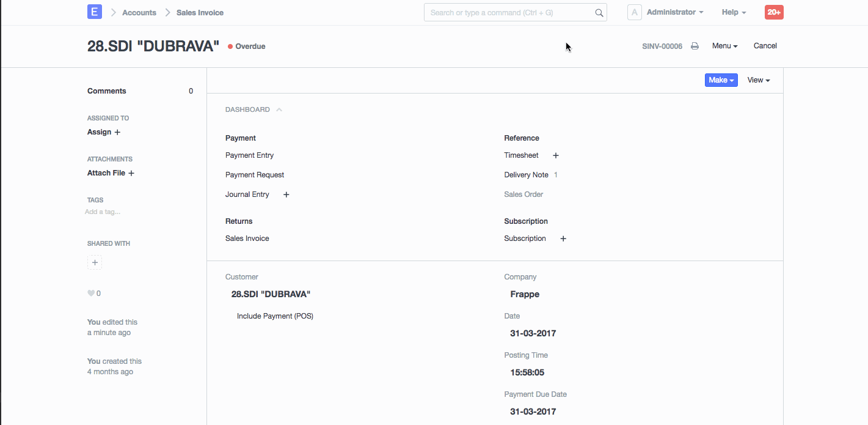The image size is (868, 425).
Task: Add a new Journal Entry with plus icon
Action: [x=286, y=194]
